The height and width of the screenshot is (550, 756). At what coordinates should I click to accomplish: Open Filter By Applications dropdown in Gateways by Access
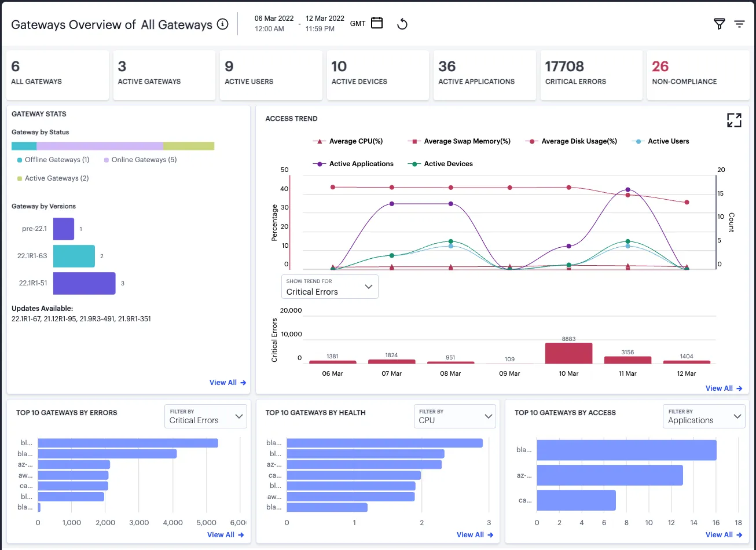704,416
